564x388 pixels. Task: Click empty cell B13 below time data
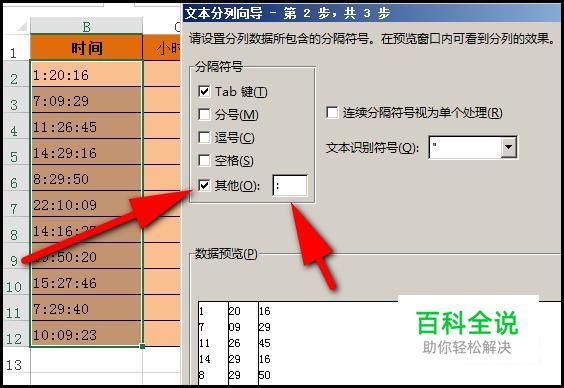tap(86, 361)
